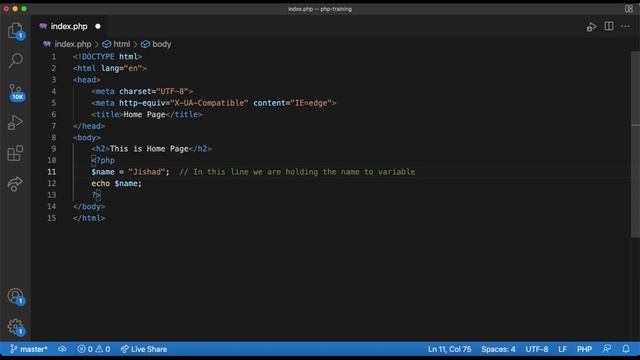Click index.php in the breadcrumb
This screenshot has height=360, width=640.
click(73, 44)
